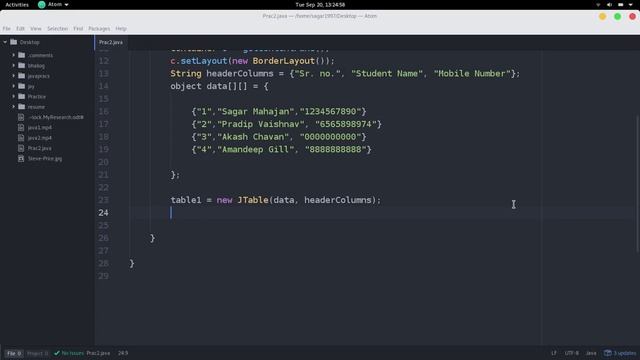This screenshot has width=640, height=360.
Task: Open the Help menu
Action: pyautogui.click(x=121, y=29)
